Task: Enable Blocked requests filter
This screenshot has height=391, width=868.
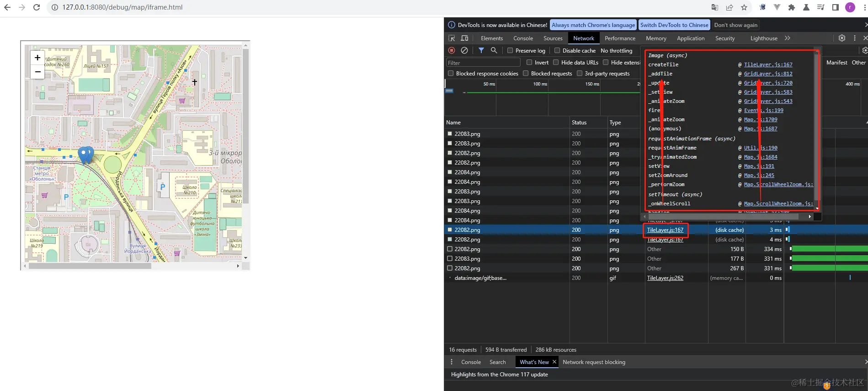Action: click(x=526, y=74)
